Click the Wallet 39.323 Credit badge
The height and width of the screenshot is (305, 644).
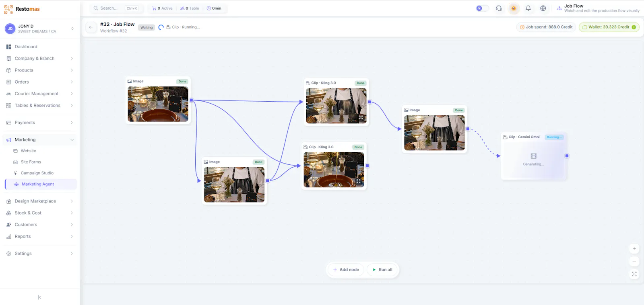pyautogui.click(x=609, y=27)
